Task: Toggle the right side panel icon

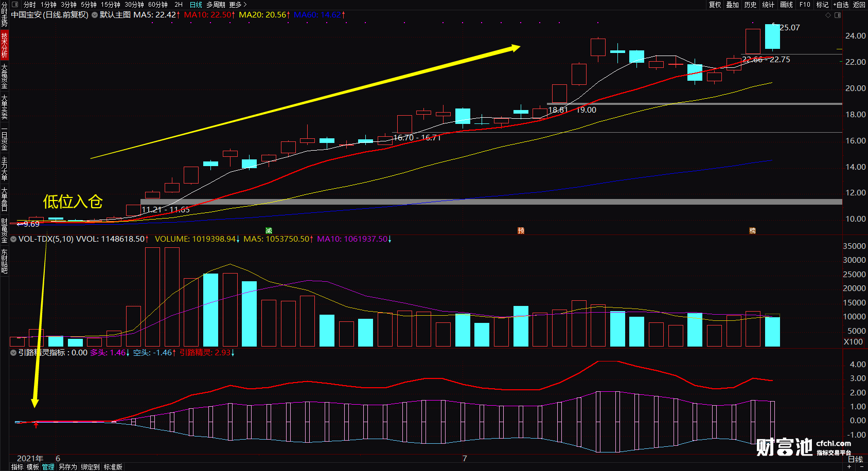Action: click(x=838, y=15)
